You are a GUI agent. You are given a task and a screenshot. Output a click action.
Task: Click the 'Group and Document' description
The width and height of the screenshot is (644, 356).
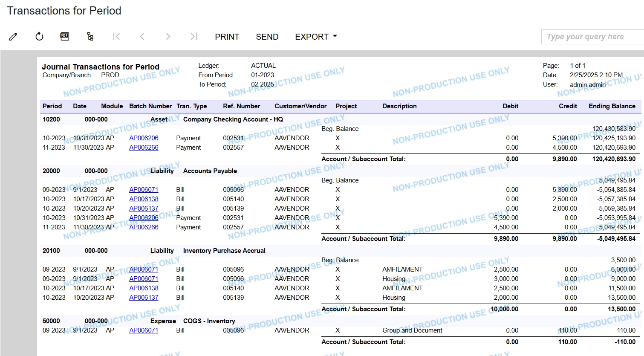coord(412,330)
